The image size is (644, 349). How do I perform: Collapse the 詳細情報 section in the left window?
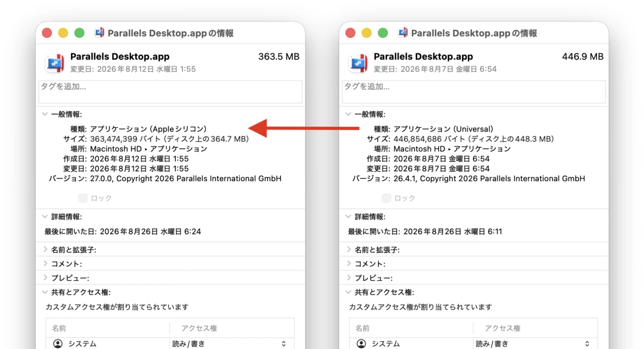[45, 217]
